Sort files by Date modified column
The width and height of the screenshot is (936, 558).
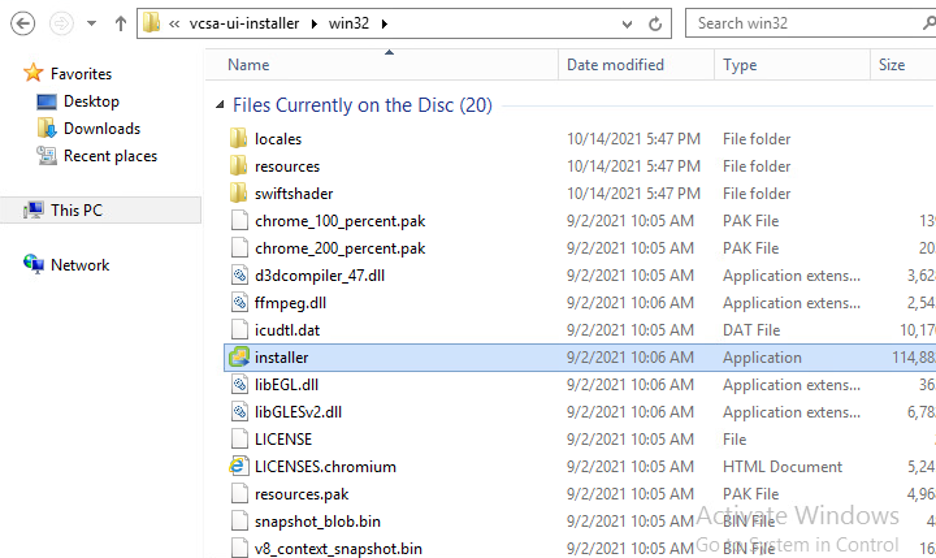(615, 65)
